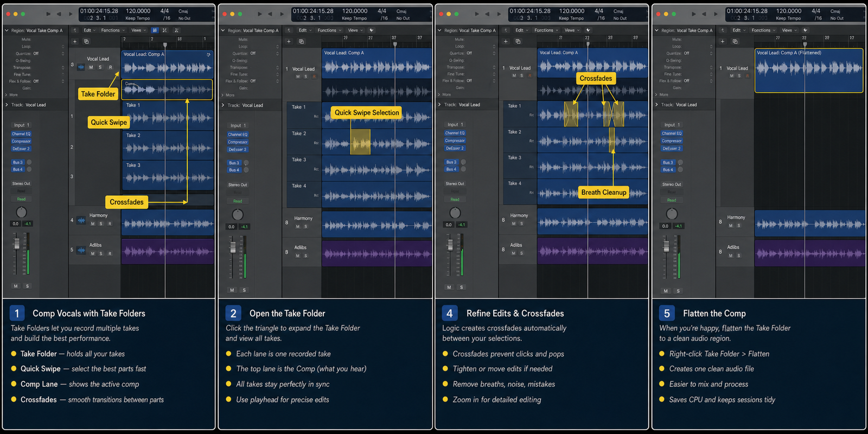Click toolbar icon after Vewe menu, step 2
868x434 pixels.
pos(371,30)
